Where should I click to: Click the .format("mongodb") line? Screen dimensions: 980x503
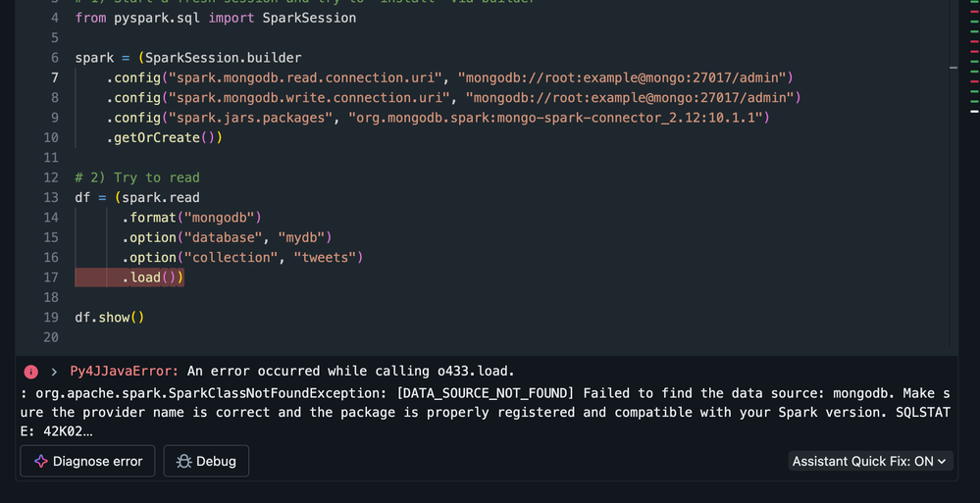click(191, 218)
